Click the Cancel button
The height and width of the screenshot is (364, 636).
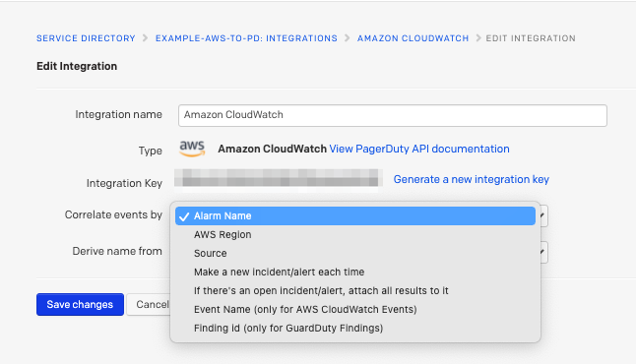coord(149,304)
